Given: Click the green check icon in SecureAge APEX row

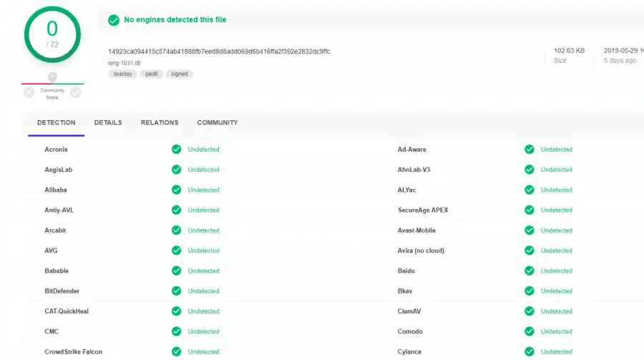Looking at the screenshot, I should coord(530,210).
